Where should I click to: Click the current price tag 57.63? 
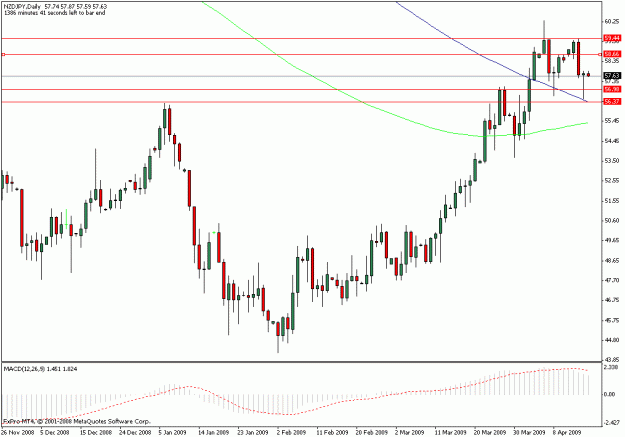click(612, 76)
